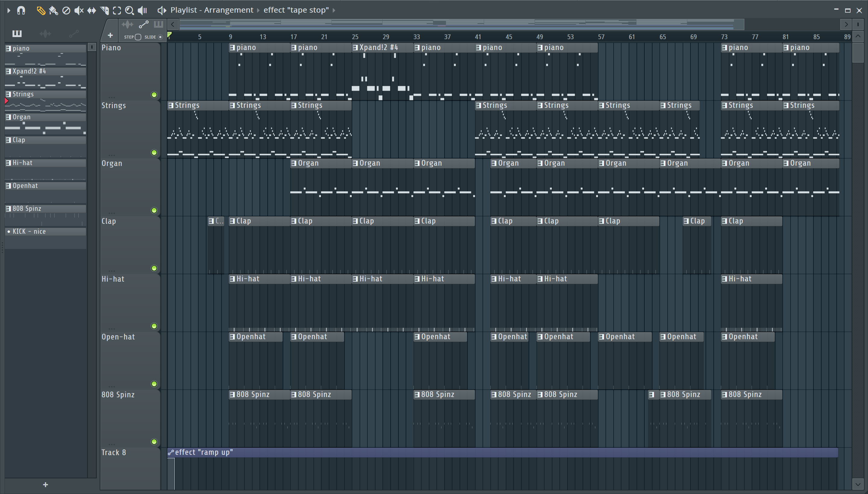Select the Slip tool
This screenshot has height=494, width=868.
pyautogui.click(x=91, y=11)
